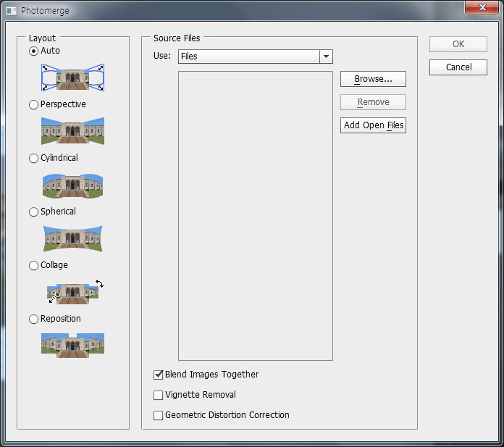Viewport: 504px width, 447px height.
Task: Click the Perspective layout preview icon
Action: pos(72,130)
